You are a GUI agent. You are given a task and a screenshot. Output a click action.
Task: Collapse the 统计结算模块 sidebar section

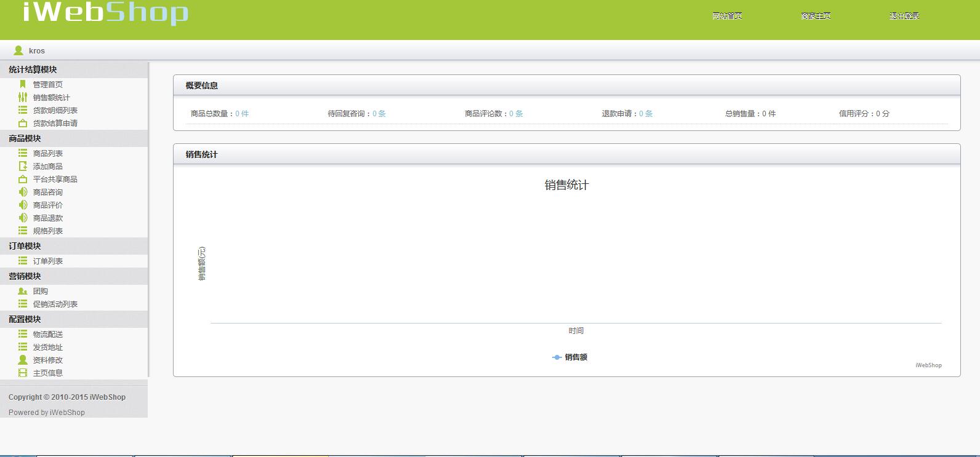pos(74,70)
